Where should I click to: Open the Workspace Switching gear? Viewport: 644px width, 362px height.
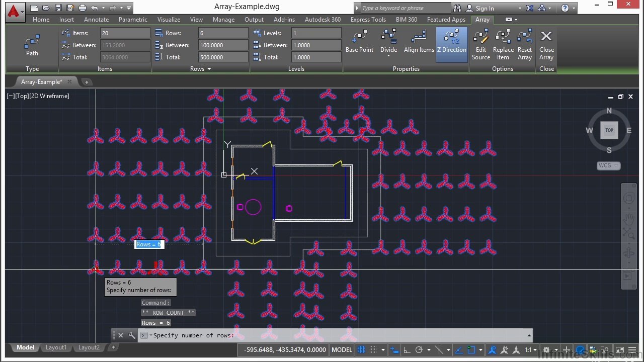[546, 350]
